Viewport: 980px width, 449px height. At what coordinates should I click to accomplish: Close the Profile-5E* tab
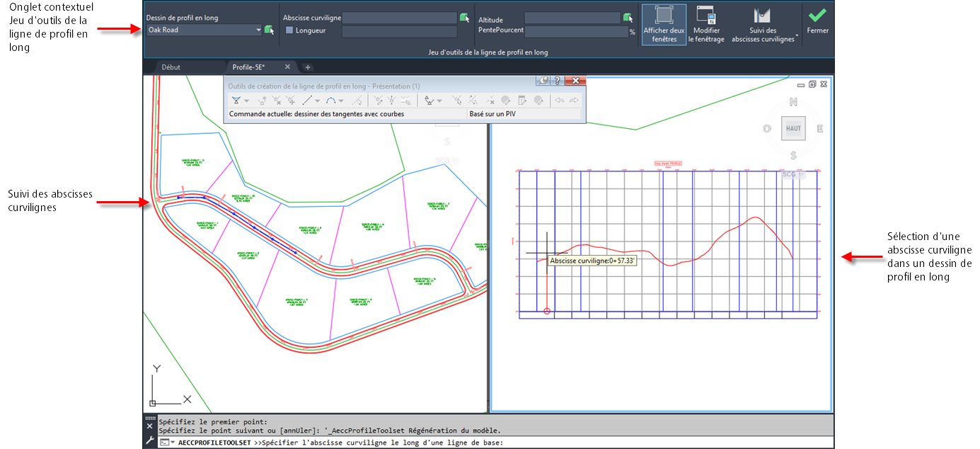[x=287, y=67]
